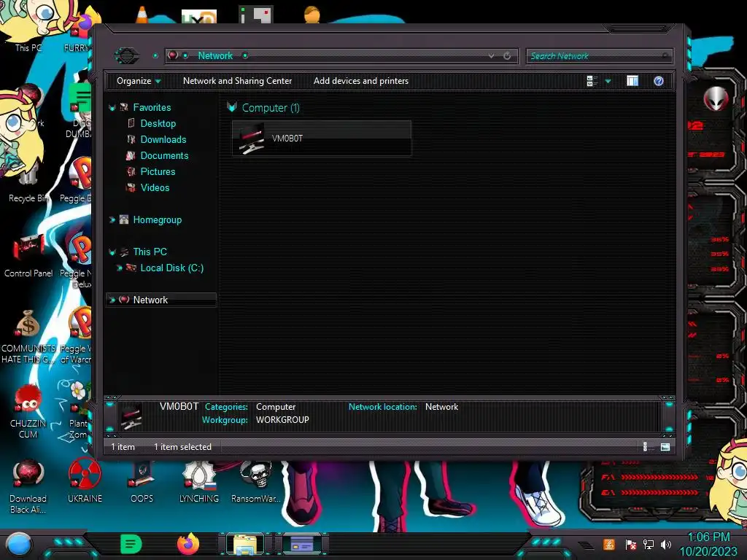Click the Java tray icon
The width and height of the screenshot is (747, 560).
pyautogui.click(x=609, y=544)
